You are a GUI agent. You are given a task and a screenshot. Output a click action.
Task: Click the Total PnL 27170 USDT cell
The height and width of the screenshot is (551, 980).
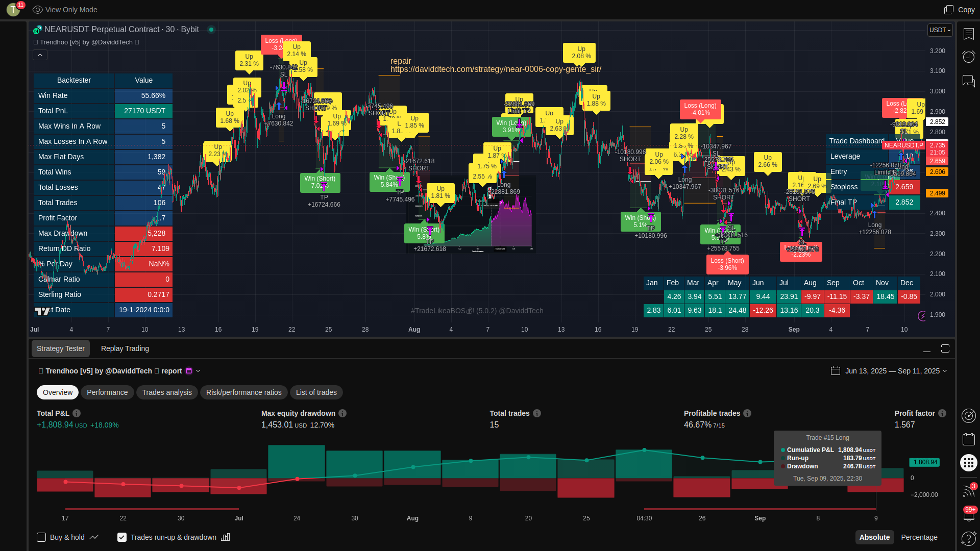tap(144, 111)
